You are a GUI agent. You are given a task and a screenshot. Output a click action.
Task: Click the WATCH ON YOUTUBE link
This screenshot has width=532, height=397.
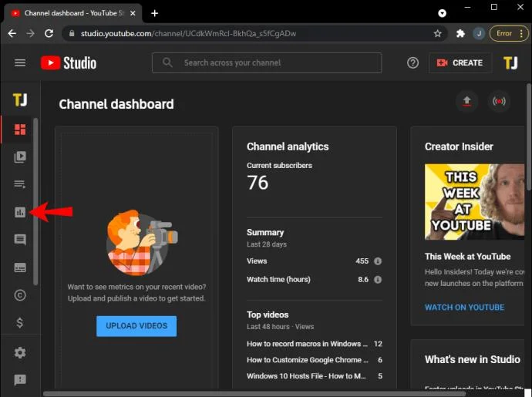click(464, 308)
